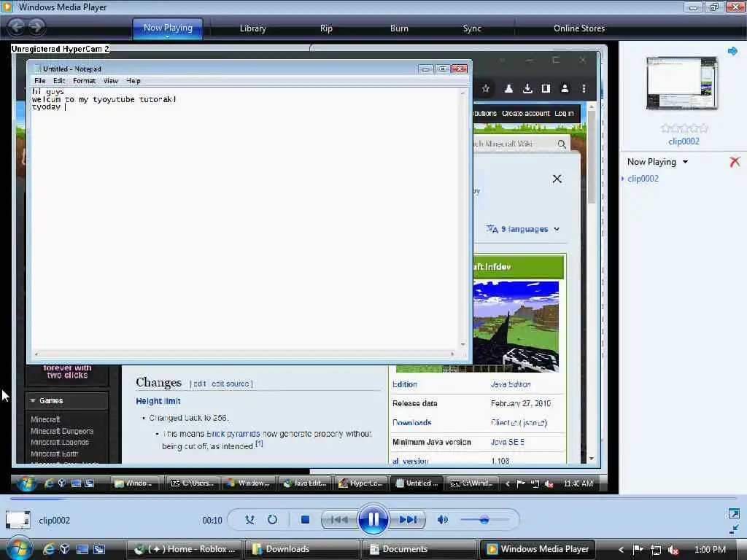Switch between windows via Quick Launch icon
The image size is (747, 560).
pos(99,549)
